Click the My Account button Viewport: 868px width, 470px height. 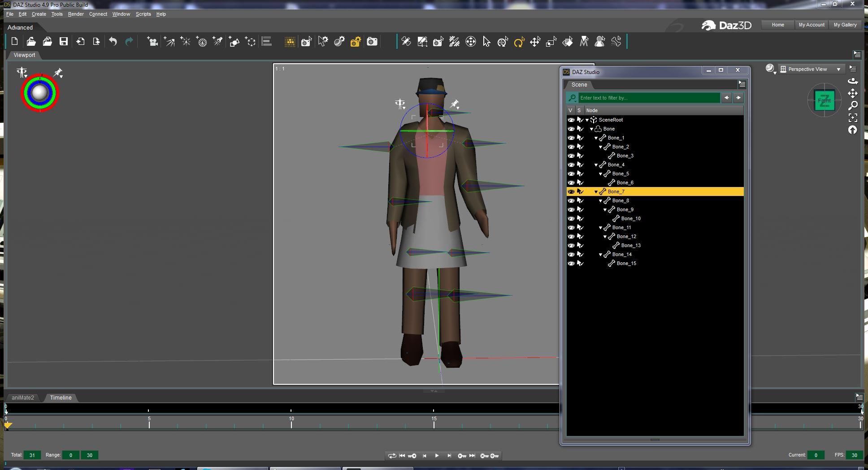pos(811,25)
